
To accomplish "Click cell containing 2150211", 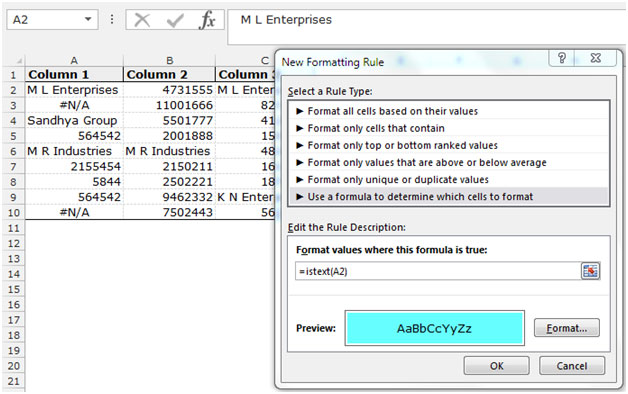I will coord(169,167).
